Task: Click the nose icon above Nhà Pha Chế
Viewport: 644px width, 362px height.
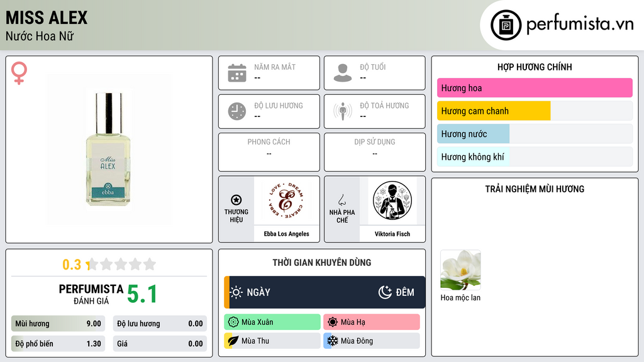Action: 341,200
